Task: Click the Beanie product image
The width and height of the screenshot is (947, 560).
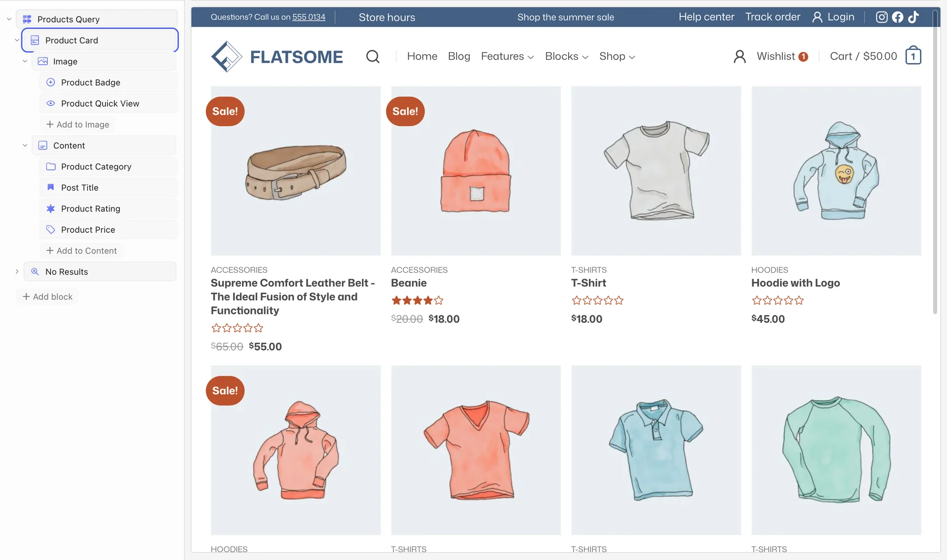Action: click(x=476, y=171)
